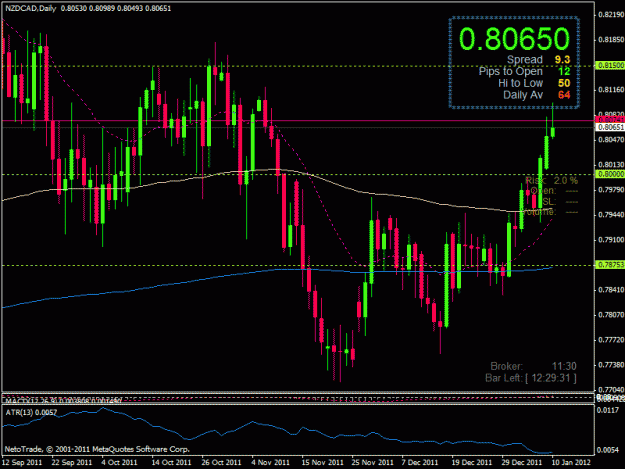Click 0.77380 on the price axis

[611, 365]
